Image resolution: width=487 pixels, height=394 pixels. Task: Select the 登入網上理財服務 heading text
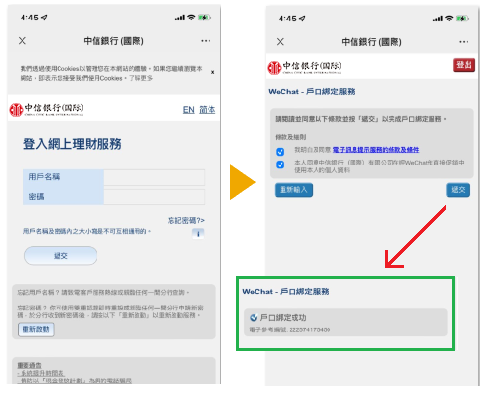(72, 144)
